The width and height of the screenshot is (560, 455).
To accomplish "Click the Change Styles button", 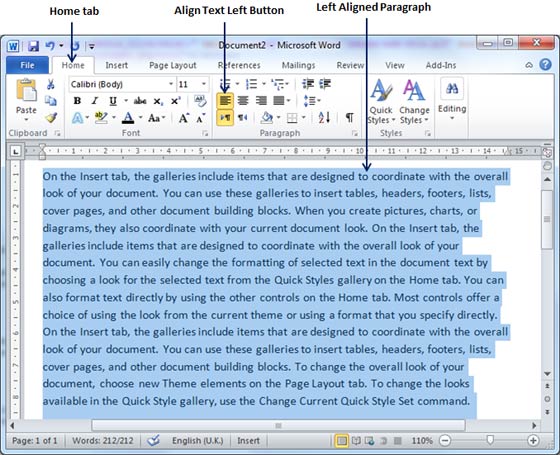I will pos(414,101).
